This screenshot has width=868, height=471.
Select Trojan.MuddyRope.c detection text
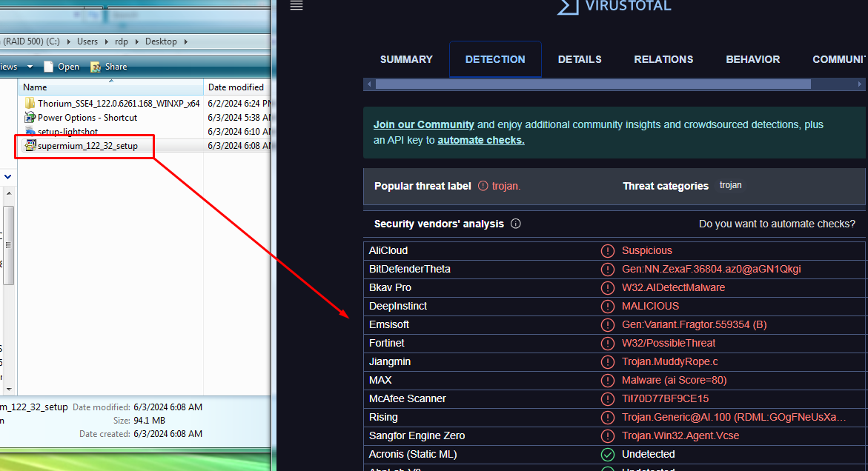click(669, 361)
